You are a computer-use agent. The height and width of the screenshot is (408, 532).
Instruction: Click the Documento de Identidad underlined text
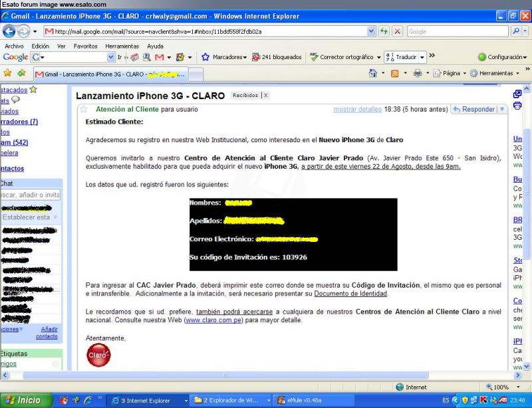pyautogui.click(x=350, y=294)
